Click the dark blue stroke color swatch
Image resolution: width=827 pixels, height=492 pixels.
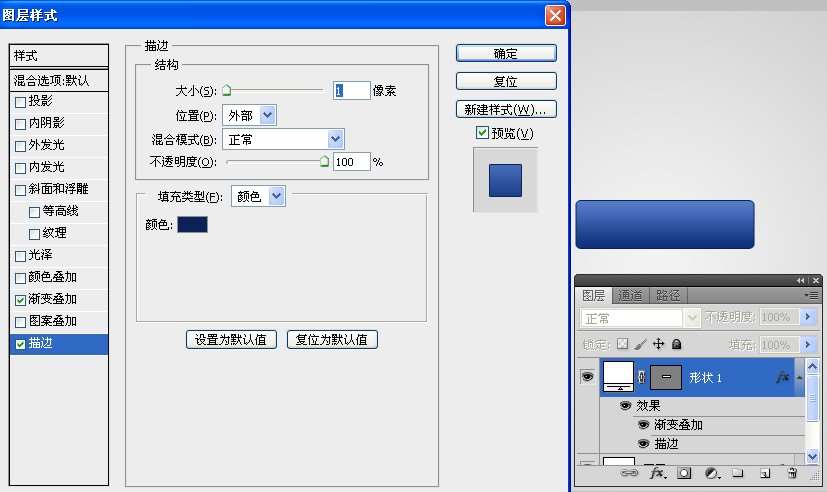coord(192,225)
